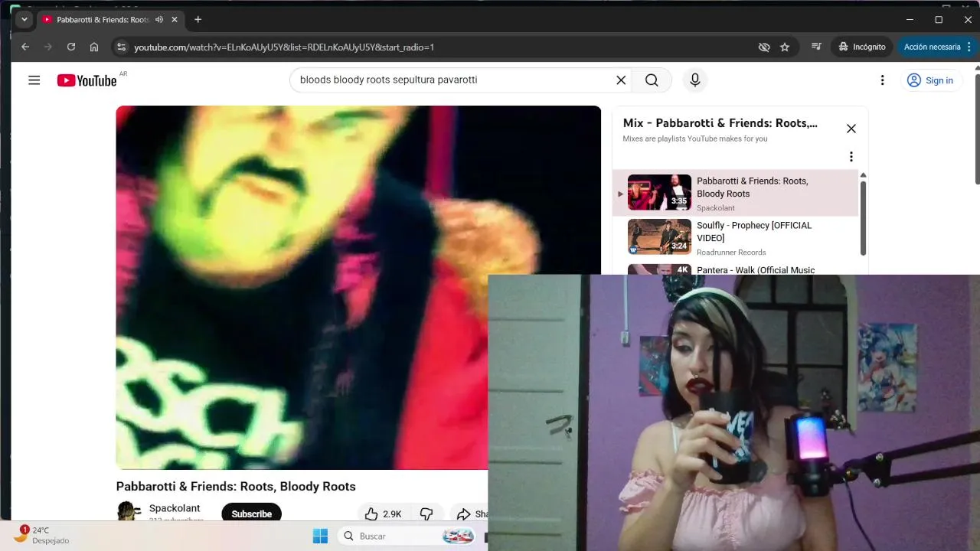980x551 pixels.
Task: Reload the YouTube page
Action: pyautogui.click(x=71, y=47)
